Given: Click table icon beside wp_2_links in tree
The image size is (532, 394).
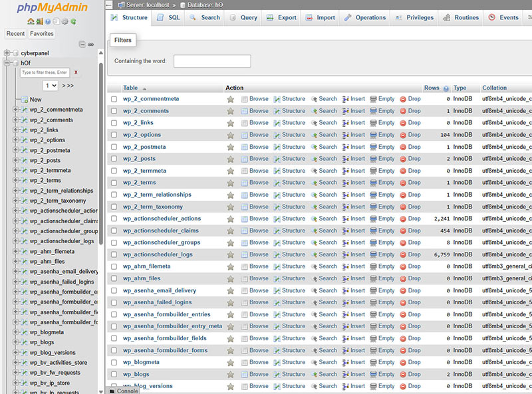Looking at the screenshot, I should coord(24,130).
